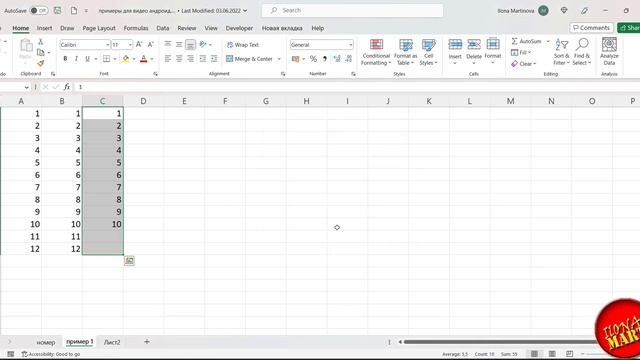Open the Page Layout tab
Image resolution: width=640 pixels, height=360 pixels.
coord(99,28)
